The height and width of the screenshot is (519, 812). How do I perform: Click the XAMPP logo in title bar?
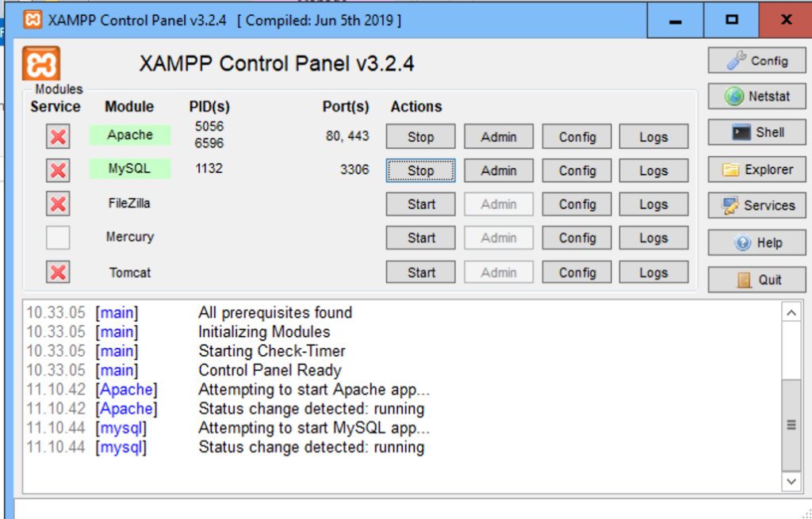33,21
